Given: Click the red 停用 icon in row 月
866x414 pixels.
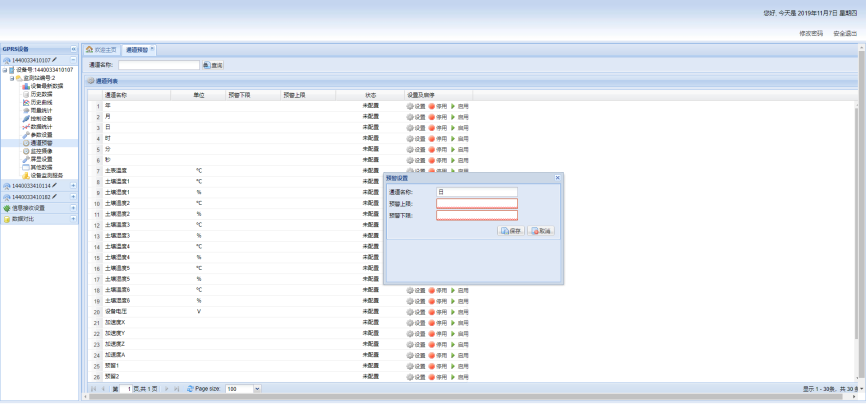Looking at the screenshot, I should (431, 117).
